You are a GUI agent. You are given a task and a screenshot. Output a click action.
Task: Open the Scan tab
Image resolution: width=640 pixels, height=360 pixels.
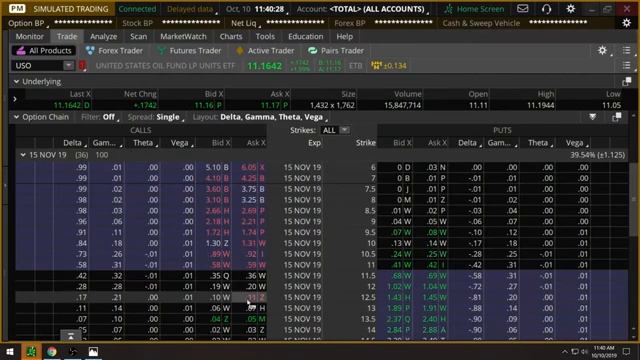138,36
